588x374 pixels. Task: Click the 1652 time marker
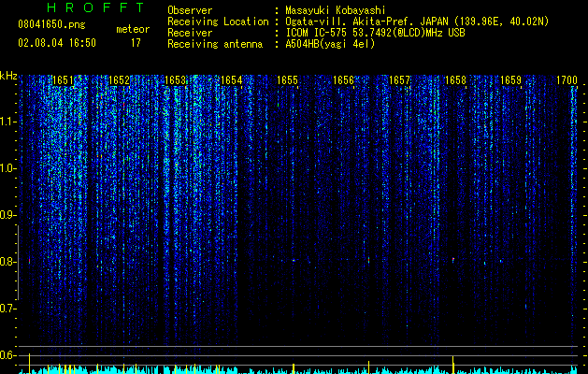click(x=120, y=80)
